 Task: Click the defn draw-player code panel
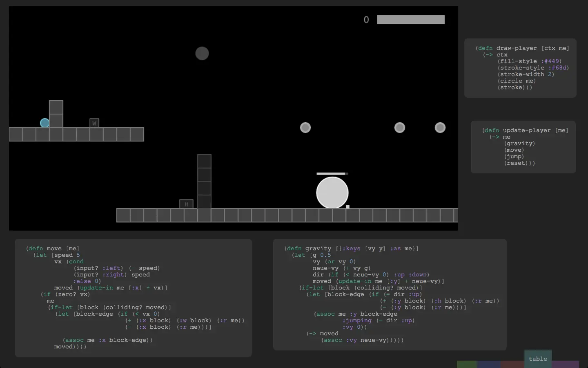(x=520, y=68)
